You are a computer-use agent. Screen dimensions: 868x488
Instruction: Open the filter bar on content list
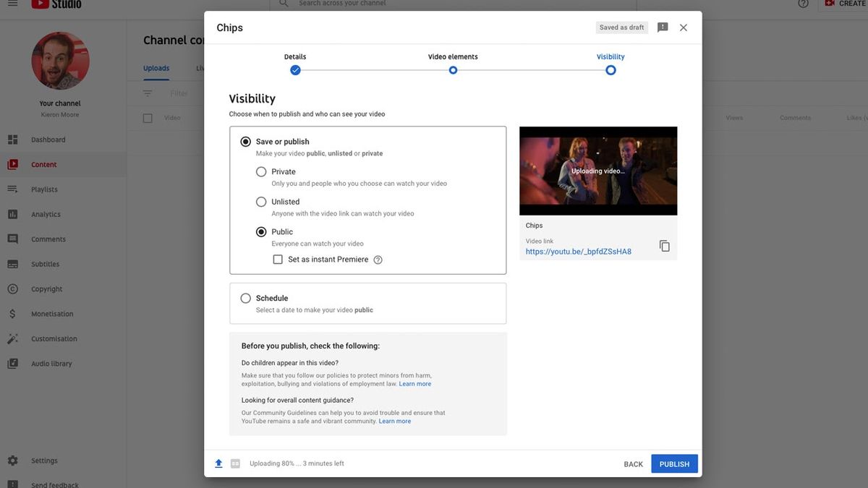pyautogui.click(x=147, y=93)
